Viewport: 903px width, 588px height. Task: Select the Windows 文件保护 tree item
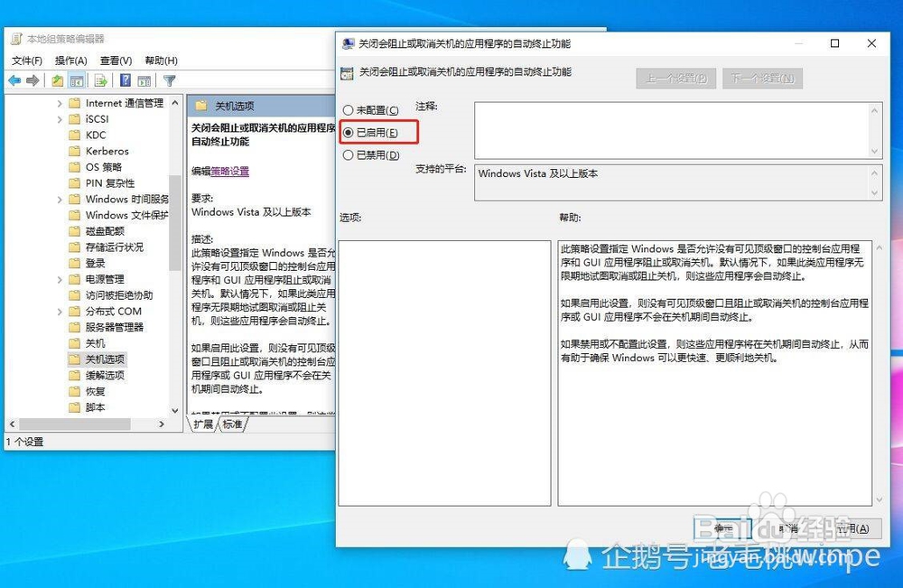[126, 215]
